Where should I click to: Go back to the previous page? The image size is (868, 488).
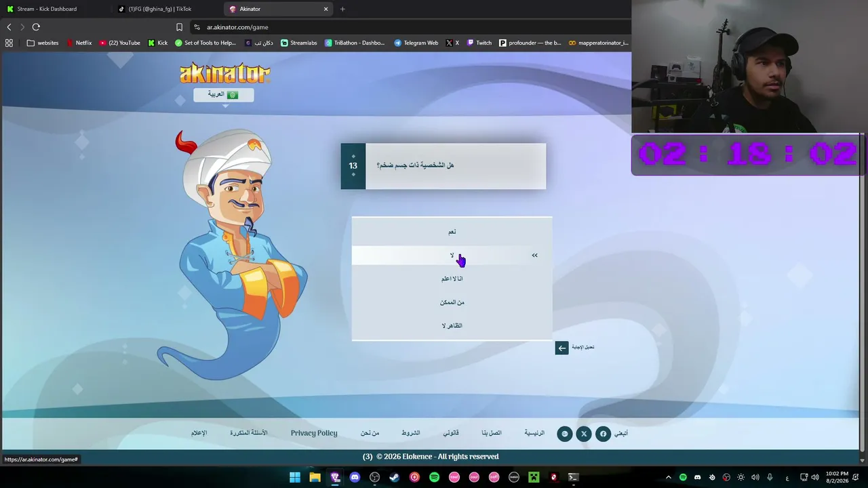[9, 27]
